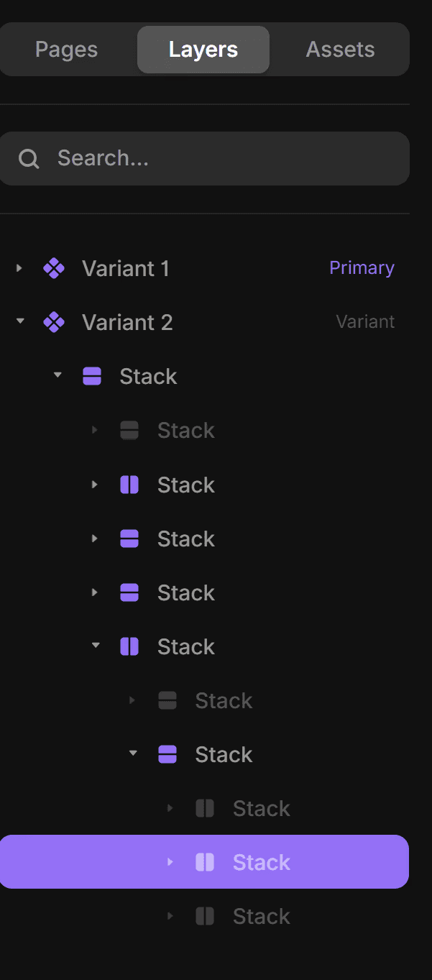Click the stack icon of Variant 2's direct child Stack
Viewport: 432px width, 980px height.
pos(92,376)
